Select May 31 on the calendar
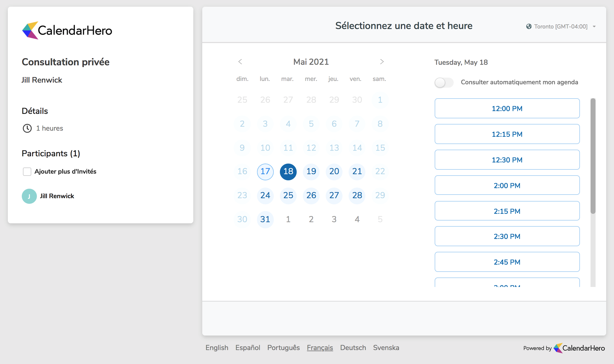Screen dimensions: 614x364 pyautogui.click(x=265, y=219)
